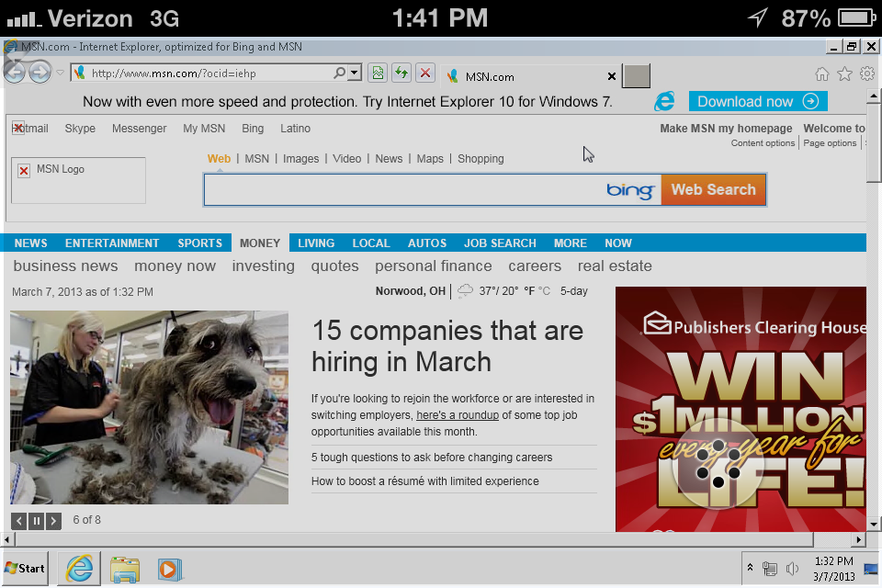Open the investing submenu link
This screenshot has height=588, width=882.
tap(264, 266)
